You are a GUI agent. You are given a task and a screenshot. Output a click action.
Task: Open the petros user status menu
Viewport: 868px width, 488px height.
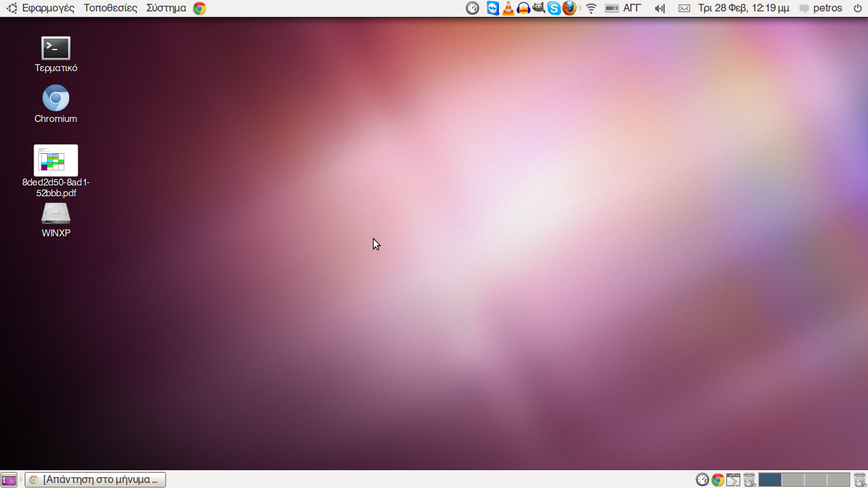[x=821, y=8]
